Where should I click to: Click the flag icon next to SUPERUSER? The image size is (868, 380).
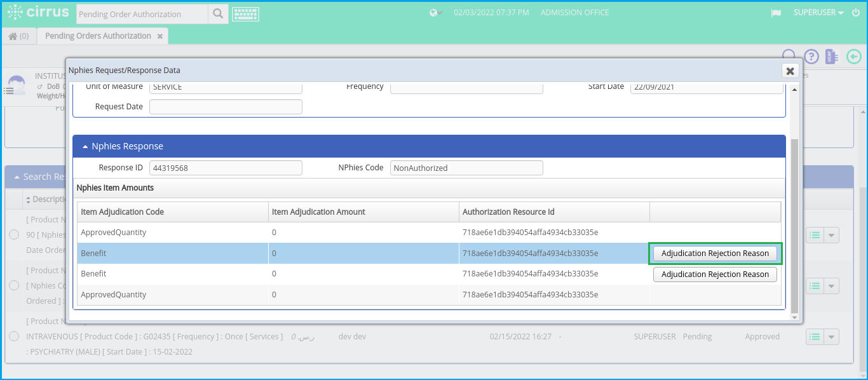776,12
